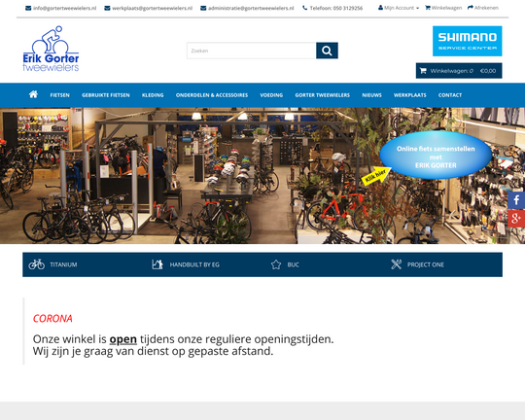Open the Google Plus social icon
This screenshot has height=420, width=525.
point(516,219)
